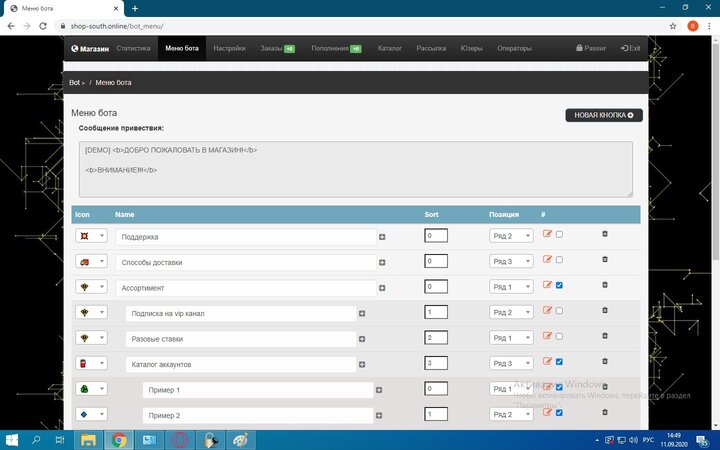The image size is (720, 450).
Task: Expand position dropdown for Каталог аккаунтов
Action: pyautogui.click(x=511, y=364)
